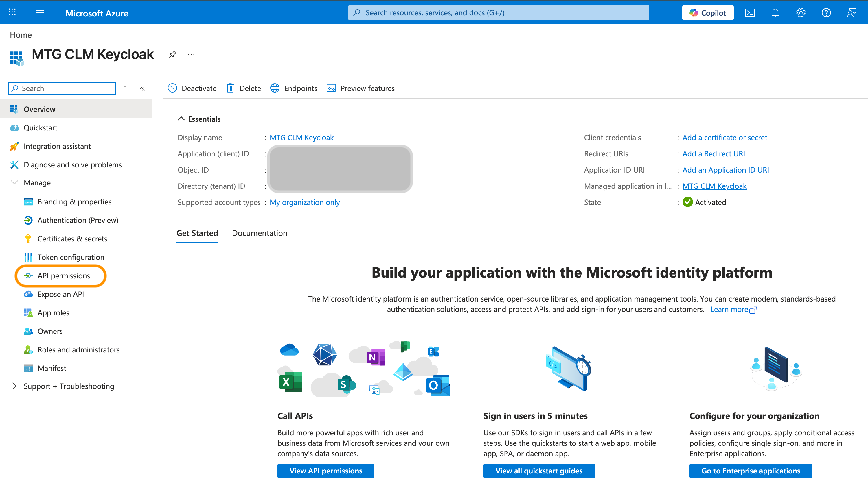Click Add an Application ID URI link
This screenshot has height=492, width=868.
click(726, 170)
